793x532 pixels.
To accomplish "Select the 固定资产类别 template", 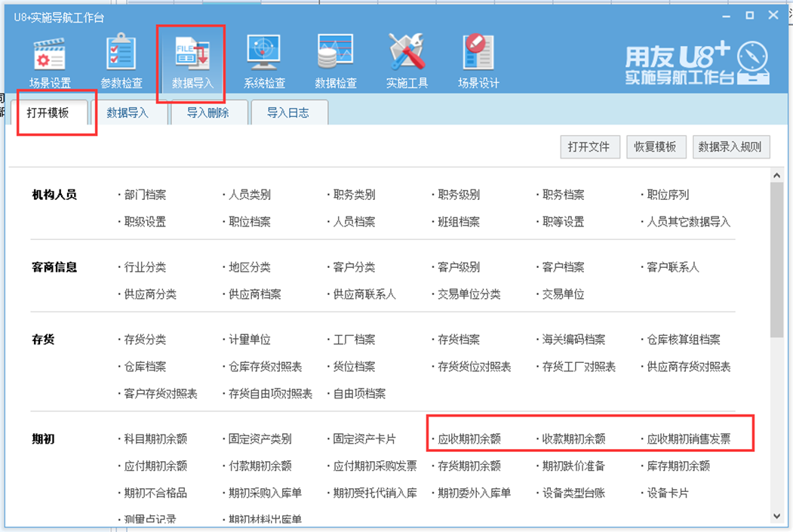I will pyautogui.click(x=260, y=439).
